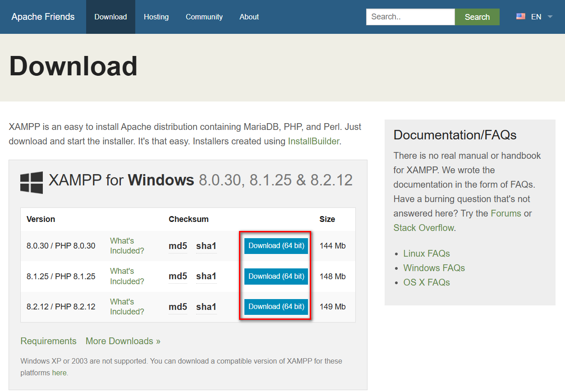Show sha1 checksum for 8.2.12

click(206, 307)
